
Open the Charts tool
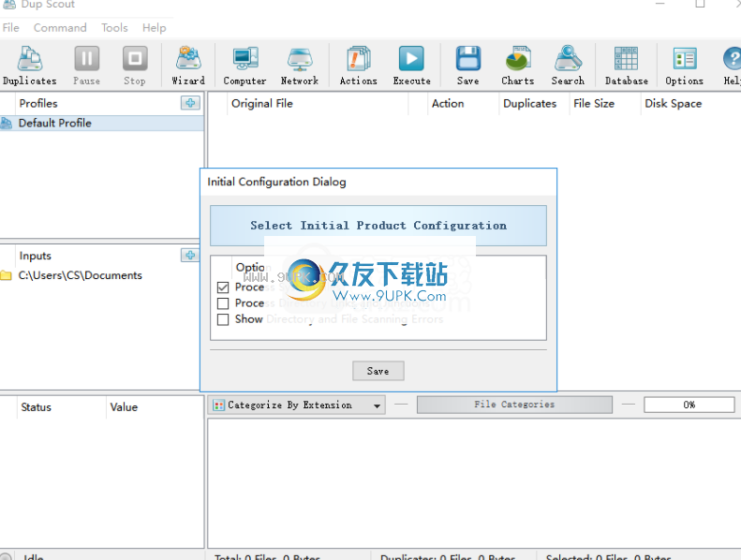pos(517,66)
